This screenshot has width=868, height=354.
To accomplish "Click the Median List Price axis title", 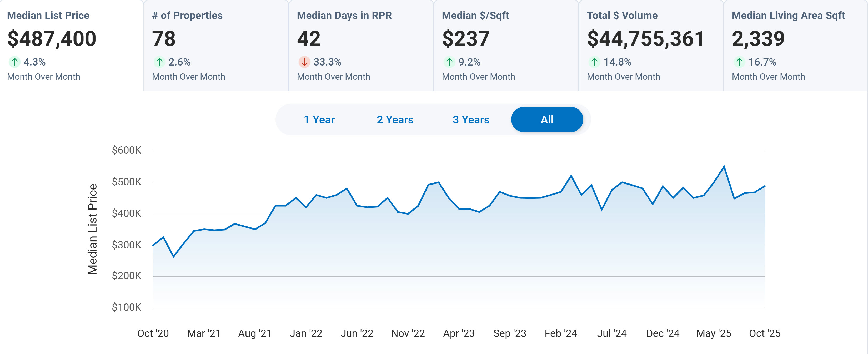I will click(92, 229).
